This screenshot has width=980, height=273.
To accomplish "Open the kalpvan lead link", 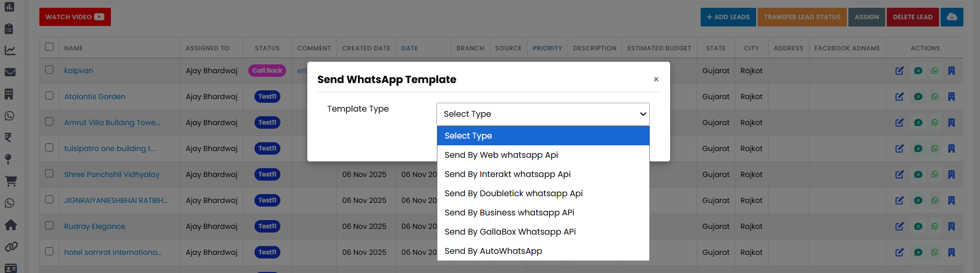I will [79, 71].
